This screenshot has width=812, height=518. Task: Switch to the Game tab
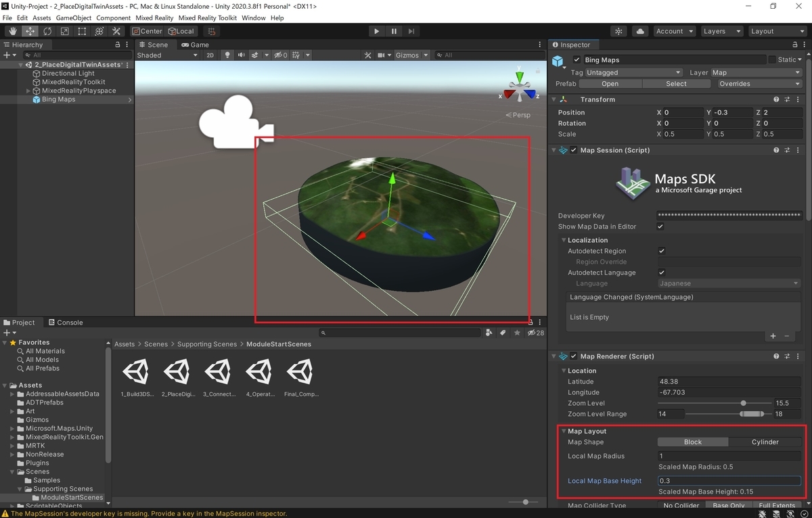click(194, 45)
